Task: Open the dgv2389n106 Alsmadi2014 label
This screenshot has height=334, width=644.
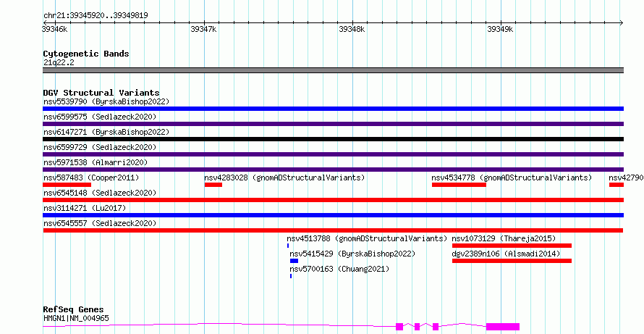Action: pyautogui.click(x=506, y=254)
